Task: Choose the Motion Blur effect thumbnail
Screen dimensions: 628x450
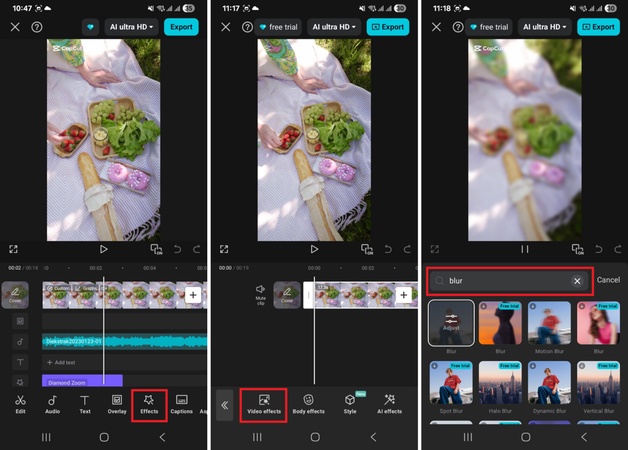Action: [548, 324]
